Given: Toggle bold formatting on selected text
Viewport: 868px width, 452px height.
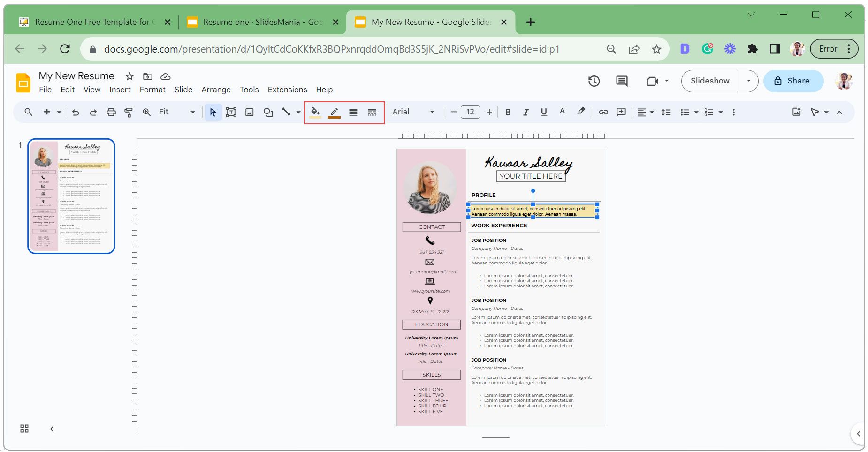Looking at the screenshot, I should click(x=507, y=112).
